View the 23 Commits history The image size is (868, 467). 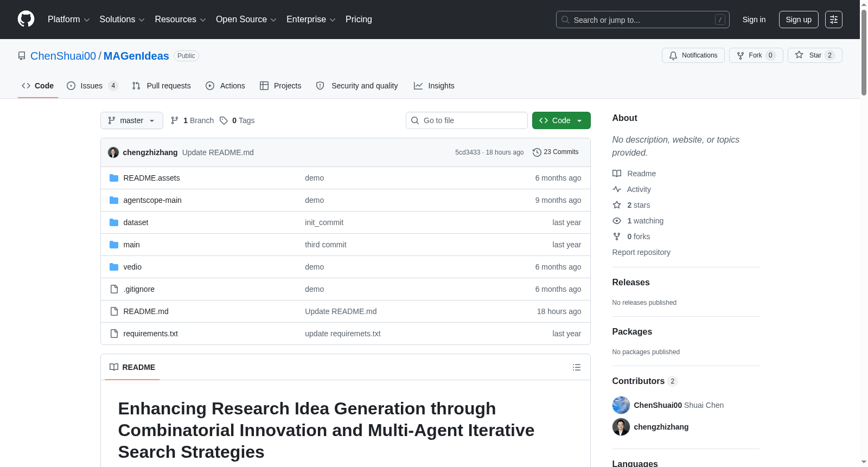tap(556, 152)
